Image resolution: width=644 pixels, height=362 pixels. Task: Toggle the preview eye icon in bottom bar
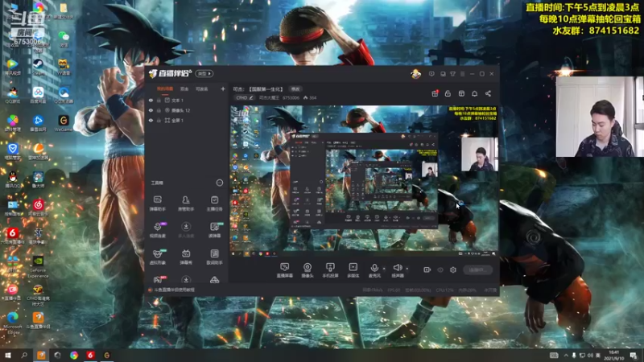(x=440, y=270)
